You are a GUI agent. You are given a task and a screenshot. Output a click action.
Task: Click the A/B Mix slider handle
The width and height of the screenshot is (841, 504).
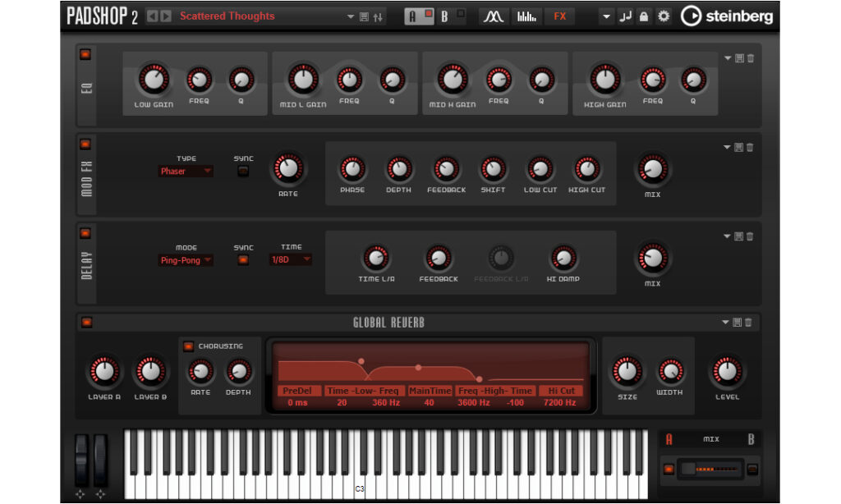(688, 470)
